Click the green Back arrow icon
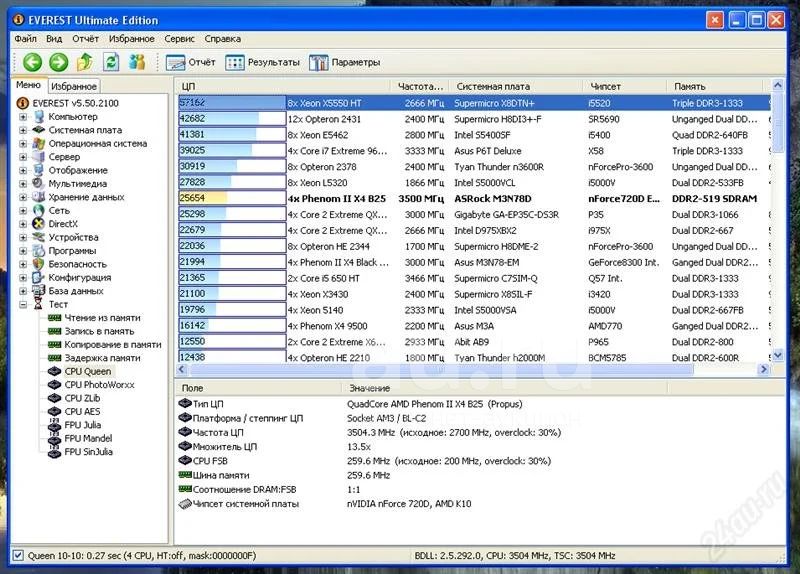 point(32,62)
